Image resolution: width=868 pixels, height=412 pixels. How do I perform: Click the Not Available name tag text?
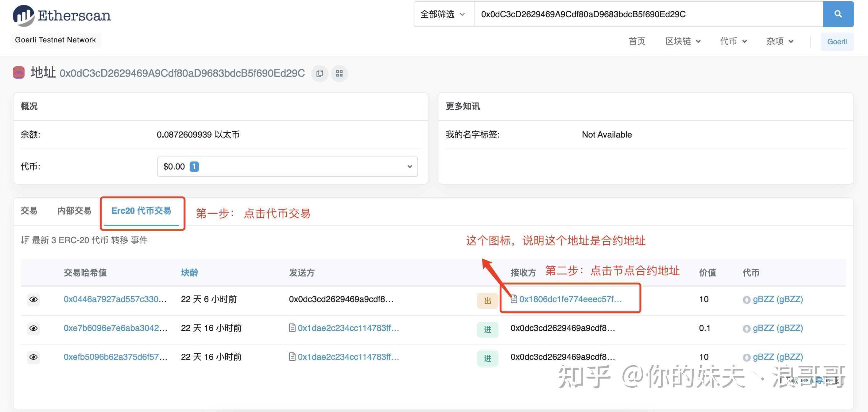coord(607,134)
